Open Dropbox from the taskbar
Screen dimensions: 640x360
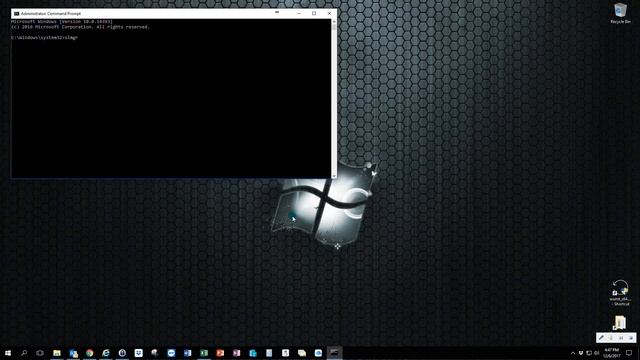click(x=138, y=353)
